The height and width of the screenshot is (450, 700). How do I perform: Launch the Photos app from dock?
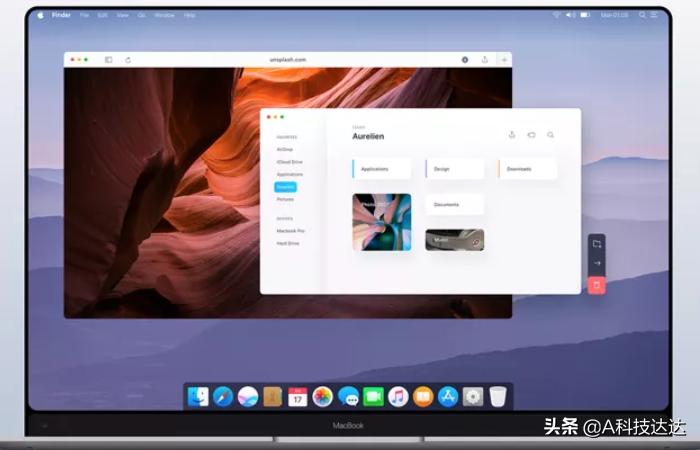[x=322, y=396]
